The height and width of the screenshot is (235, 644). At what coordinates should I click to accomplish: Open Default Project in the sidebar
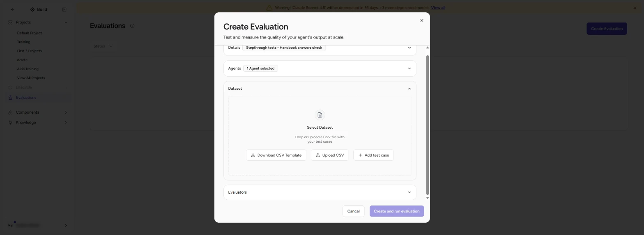tap(30, 33)
